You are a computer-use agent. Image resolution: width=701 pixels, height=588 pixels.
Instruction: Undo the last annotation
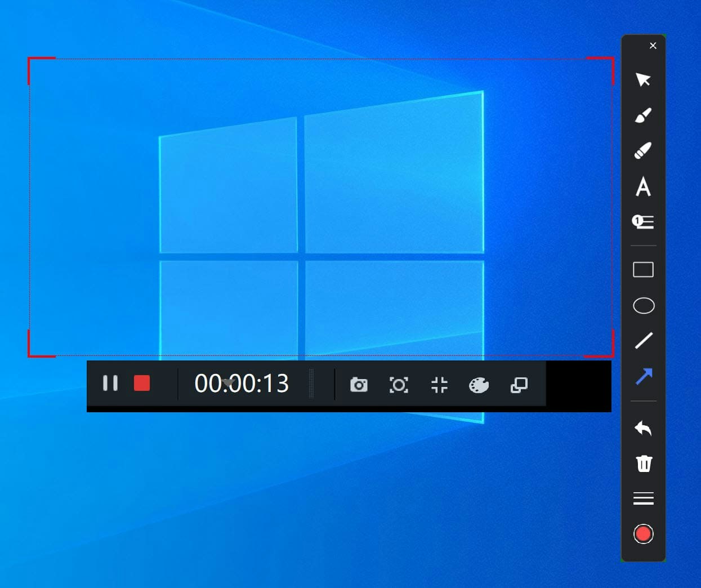tap(643, 429)
